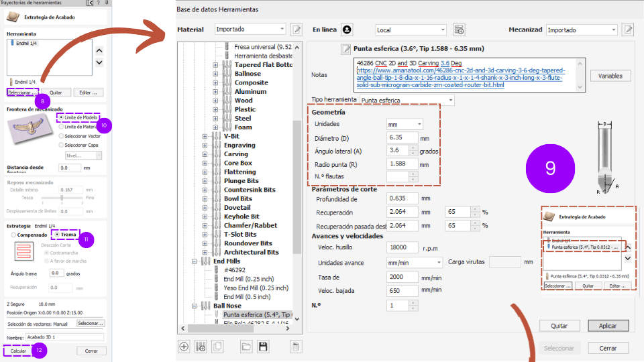
Task: Click the delete tool trash icon
Action: 296,347
